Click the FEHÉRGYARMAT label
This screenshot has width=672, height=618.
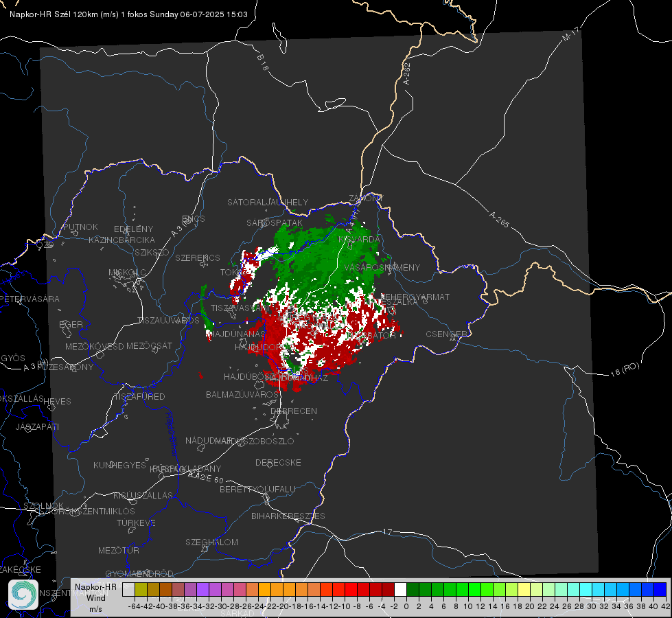tap(415, 297)
